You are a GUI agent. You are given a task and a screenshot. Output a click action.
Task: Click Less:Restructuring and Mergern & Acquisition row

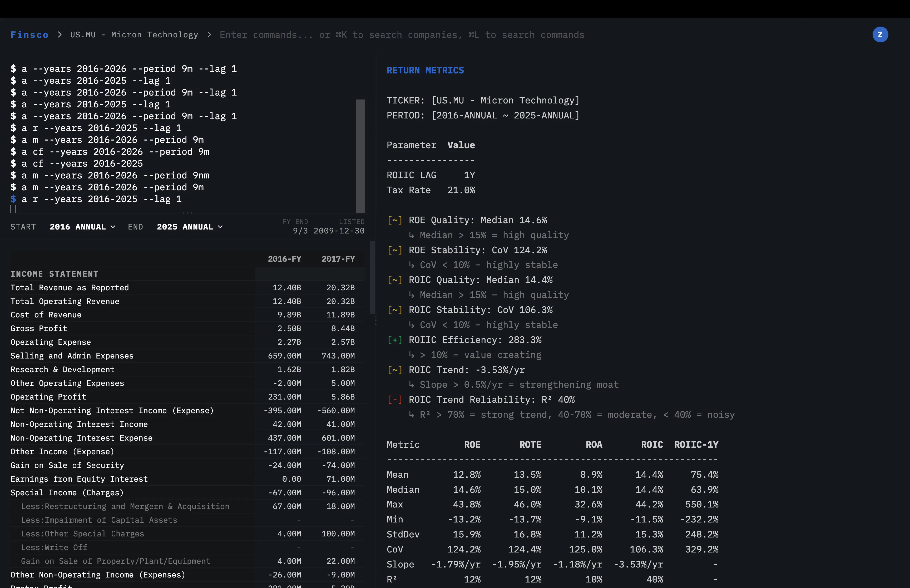187,506
